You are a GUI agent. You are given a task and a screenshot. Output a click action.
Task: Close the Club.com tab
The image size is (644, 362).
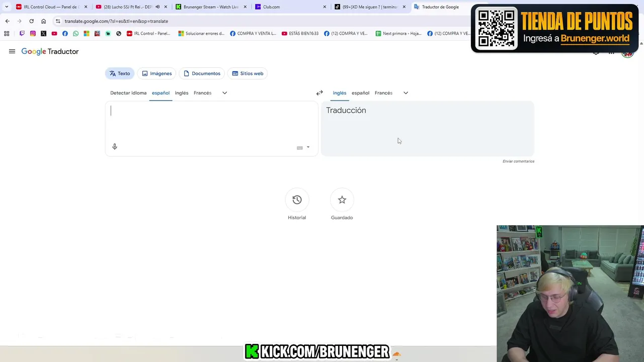[325, 7]
